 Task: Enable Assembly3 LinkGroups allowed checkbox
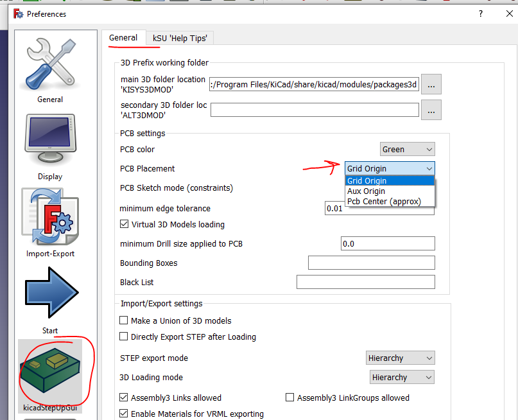point(289,397)
